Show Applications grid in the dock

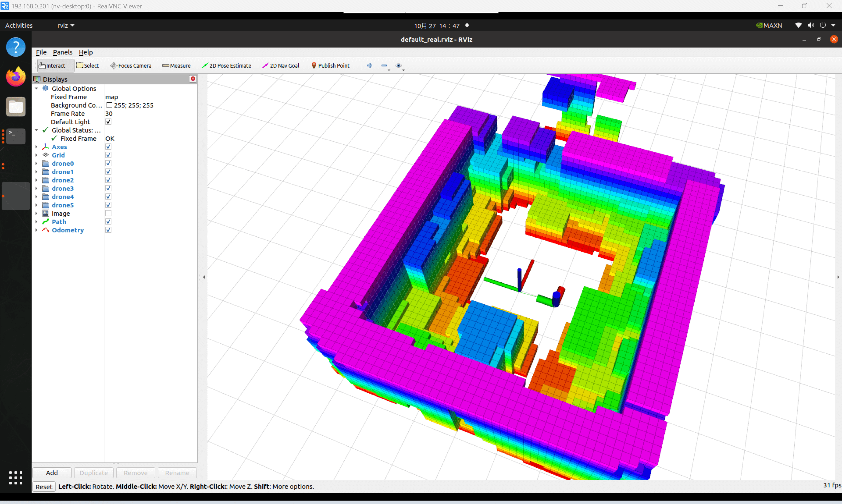[x=16, y=477]
